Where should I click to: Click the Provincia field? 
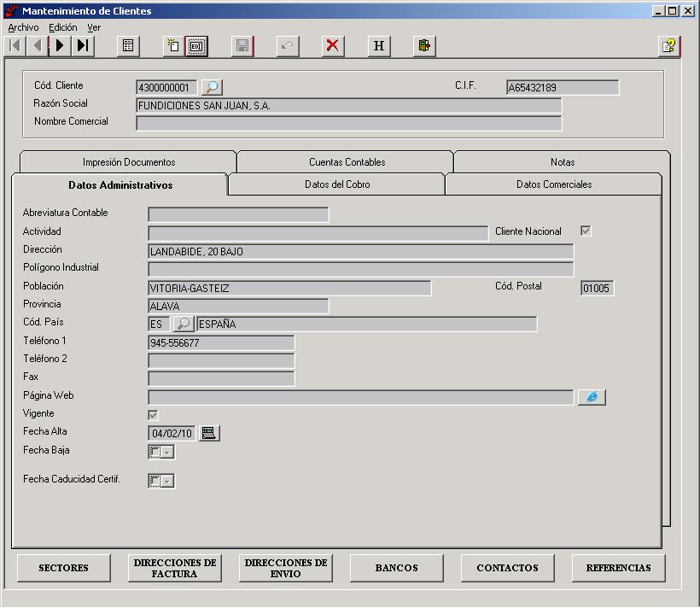coord(238,306)
